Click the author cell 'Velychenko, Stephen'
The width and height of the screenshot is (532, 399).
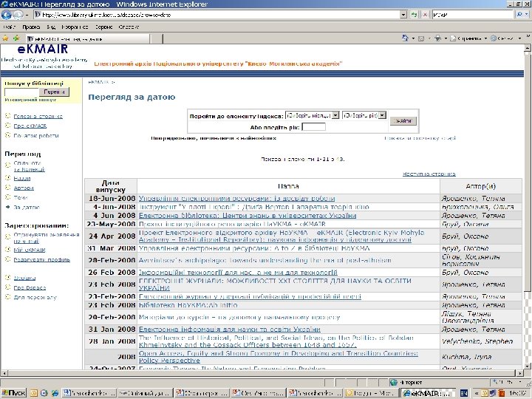click(481, 341)
